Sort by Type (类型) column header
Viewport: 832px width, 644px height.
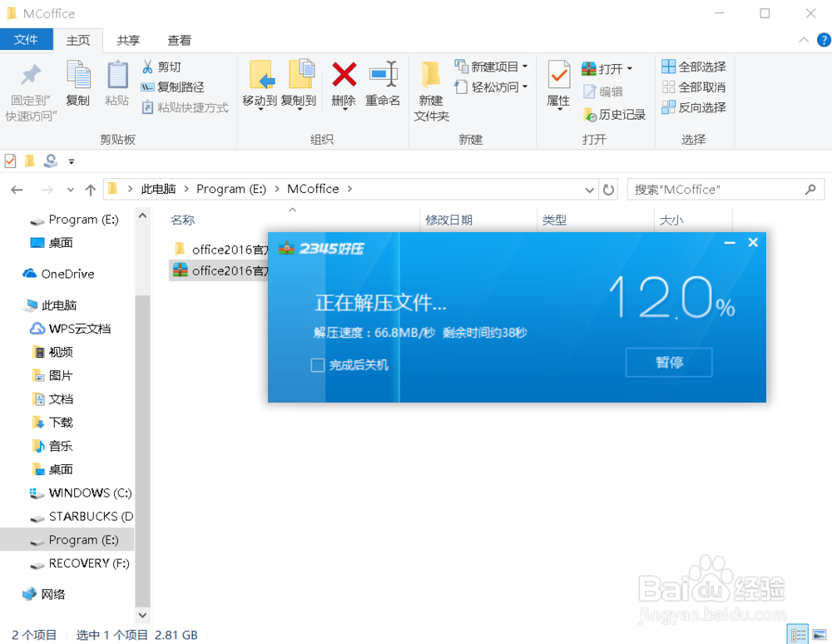pos(554,220)
